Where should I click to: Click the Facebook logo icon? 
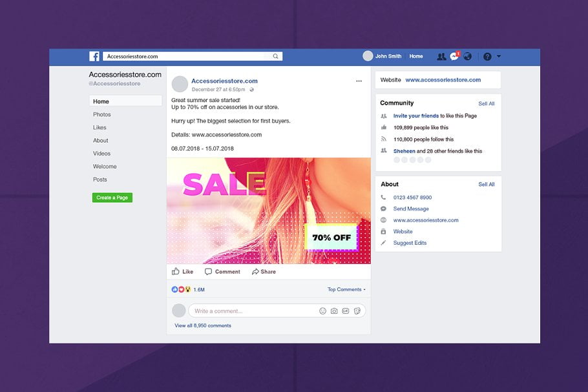tap(94, 57)
